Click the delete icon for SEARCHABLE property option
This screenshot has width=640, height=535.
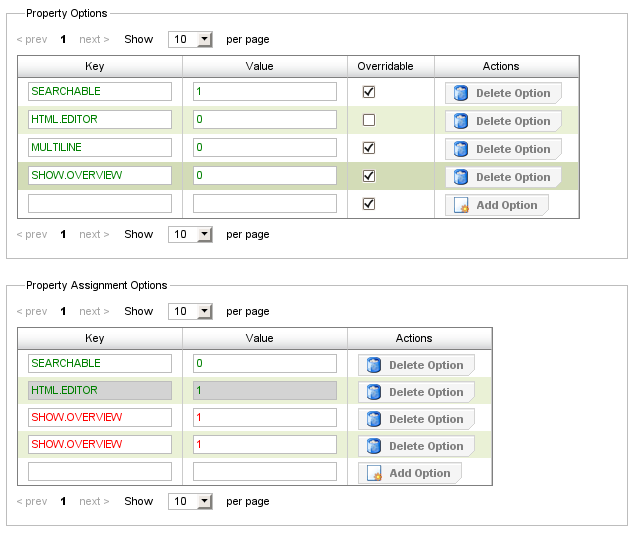(461, 93)
